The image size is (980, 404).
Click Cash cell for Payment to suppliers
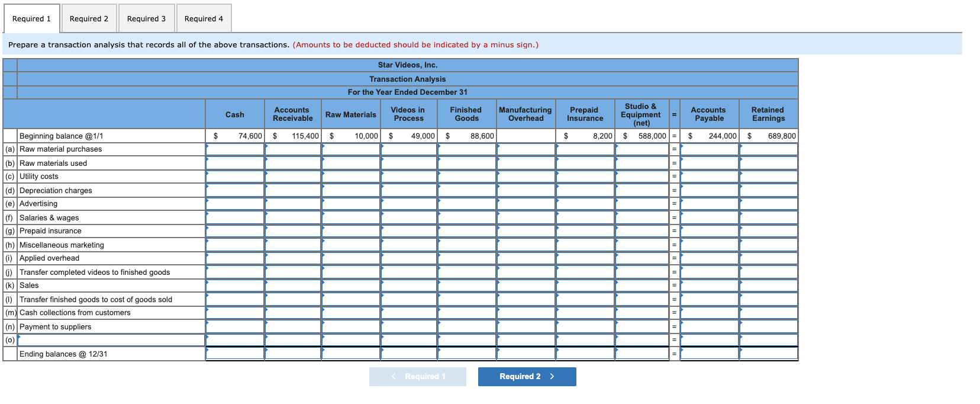tap(235, 326)
